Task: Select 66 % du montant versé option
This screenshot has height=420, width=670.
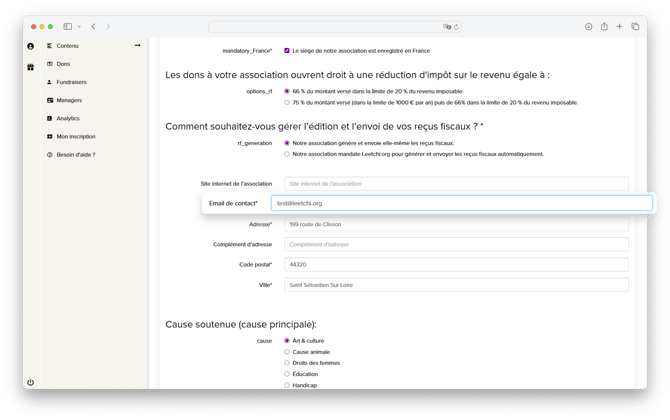Action: pyautogui.click(x=287, y=91)
